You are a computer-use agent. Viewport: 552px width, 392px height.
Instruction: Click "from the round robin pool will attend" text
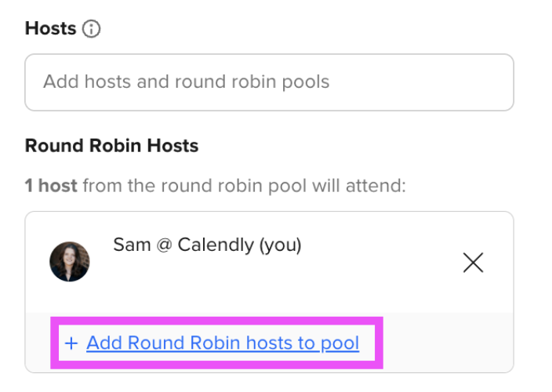coord(245,186)
